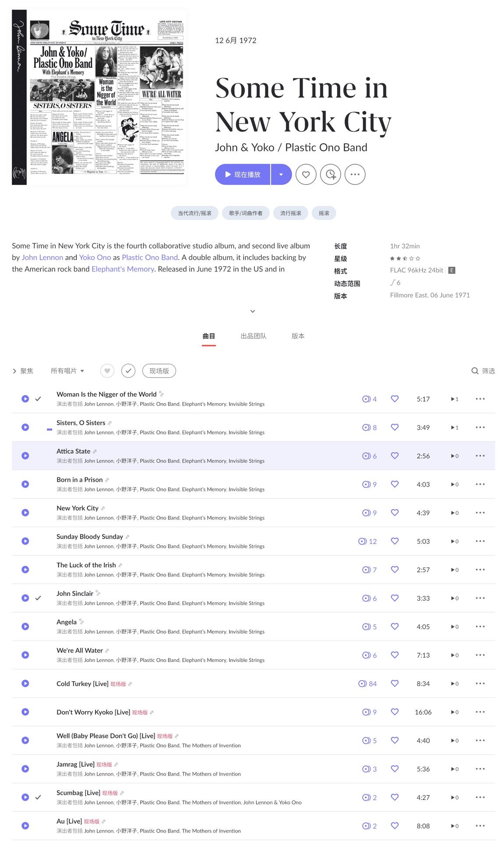Toggle selection checkmark on John Sinclair
This screenshot has height=851, width=504.
tap(38, 598)
